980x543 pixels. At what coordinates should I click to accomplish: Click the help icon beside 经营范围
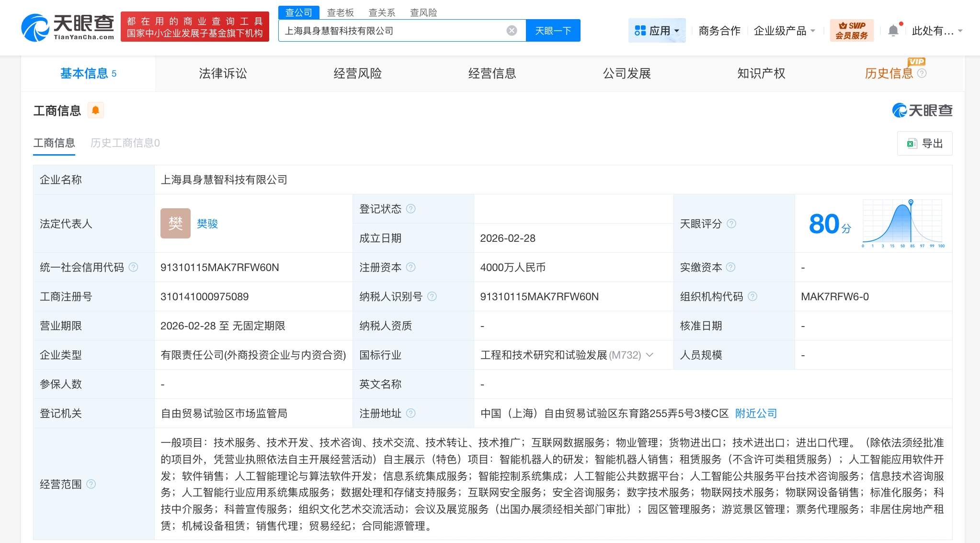pyautogui.click(x=91, y=484)
